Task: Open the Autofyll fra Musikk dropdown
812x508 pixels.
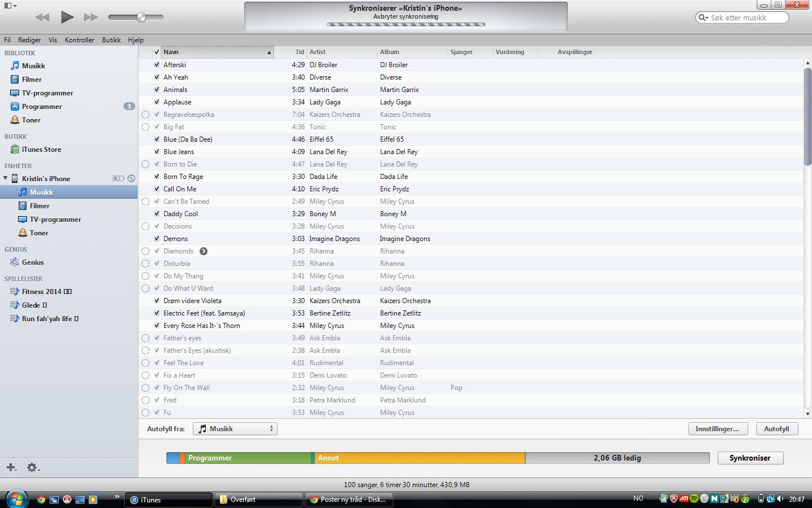Action: 235,429
